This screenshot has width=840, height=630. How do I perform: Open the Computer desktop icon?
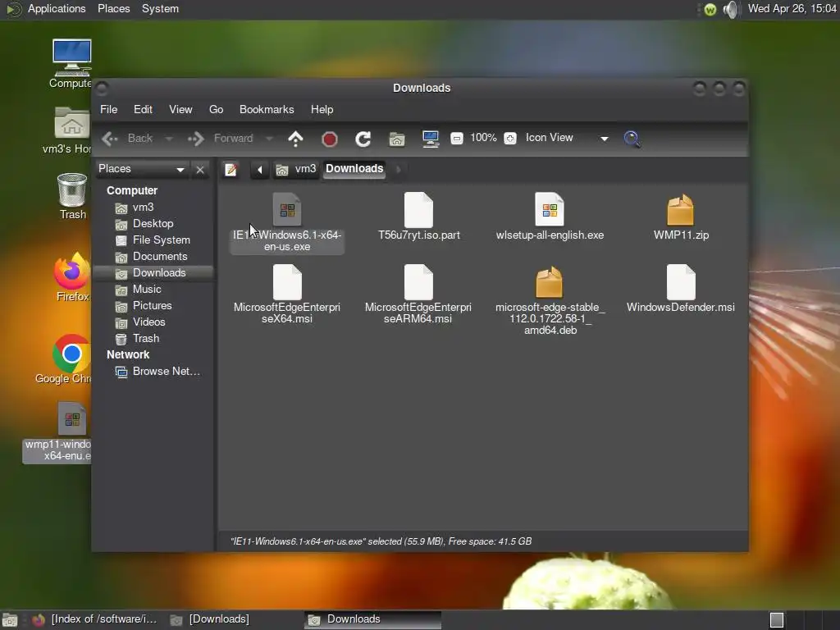(71, 64)
